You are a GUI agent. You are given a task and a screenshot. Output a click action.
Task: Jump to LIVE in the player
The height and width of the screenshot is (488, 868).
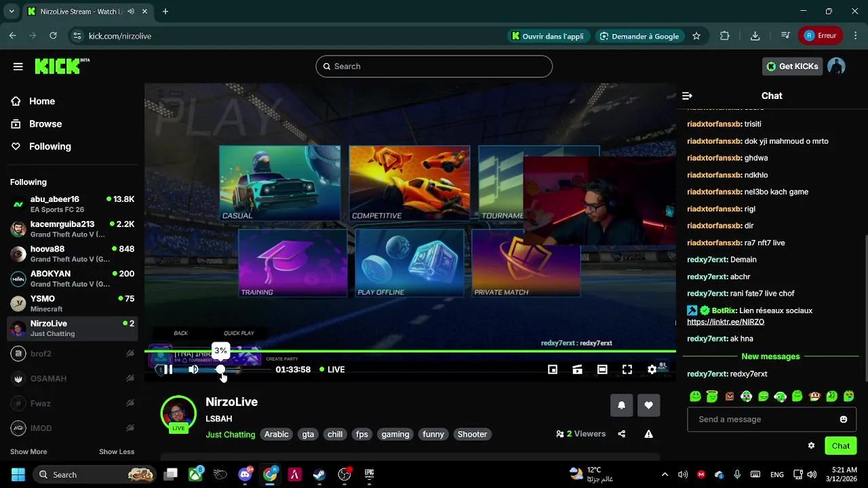click(332, 369)
